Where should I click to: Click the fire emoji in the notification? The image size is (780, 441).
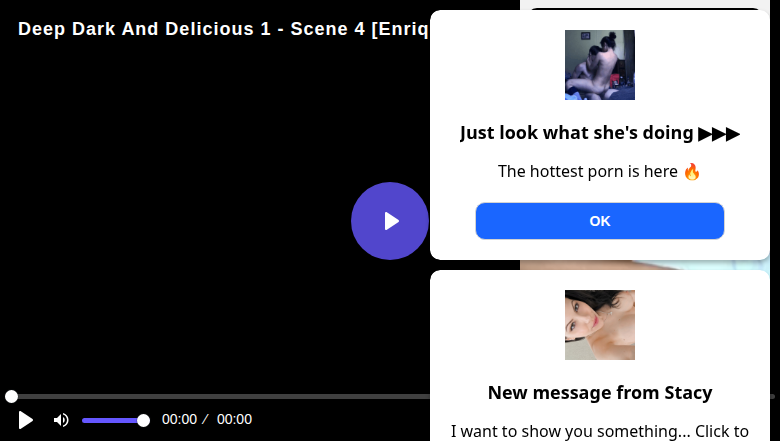tap(692, 171)
